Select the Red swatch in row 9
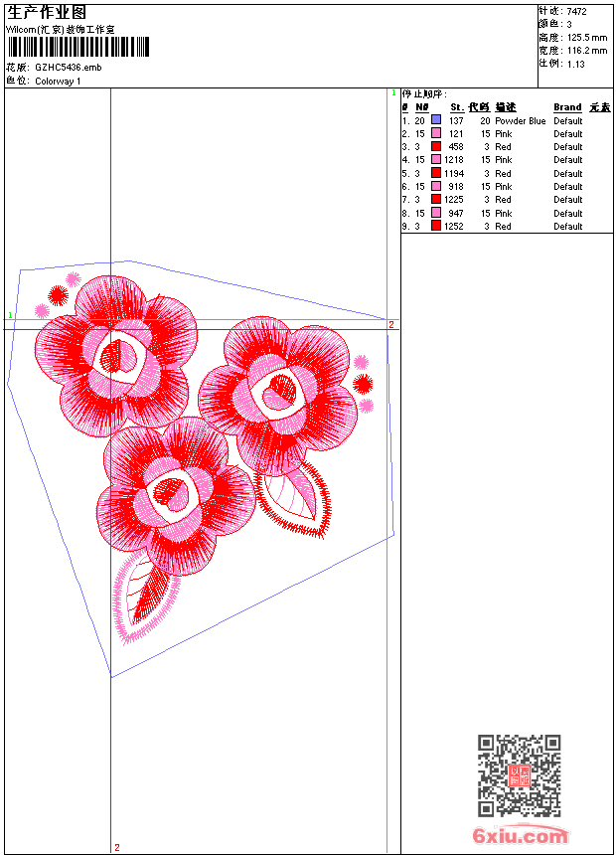 point(435,226)
